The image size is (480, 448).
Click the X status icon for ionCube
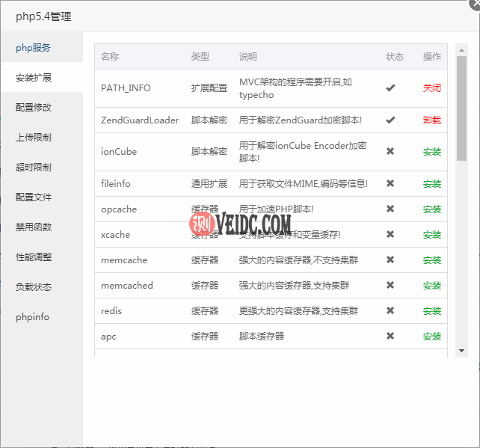tap(390, 152)
